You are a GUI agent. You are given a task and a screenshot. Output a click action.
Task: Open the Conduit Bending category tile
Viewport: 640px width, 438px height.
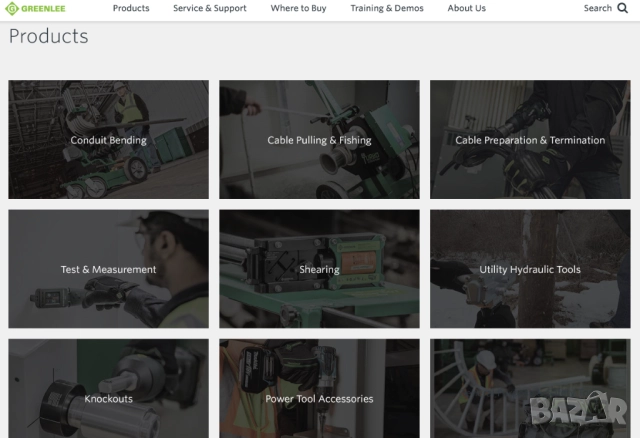(109, 140)
